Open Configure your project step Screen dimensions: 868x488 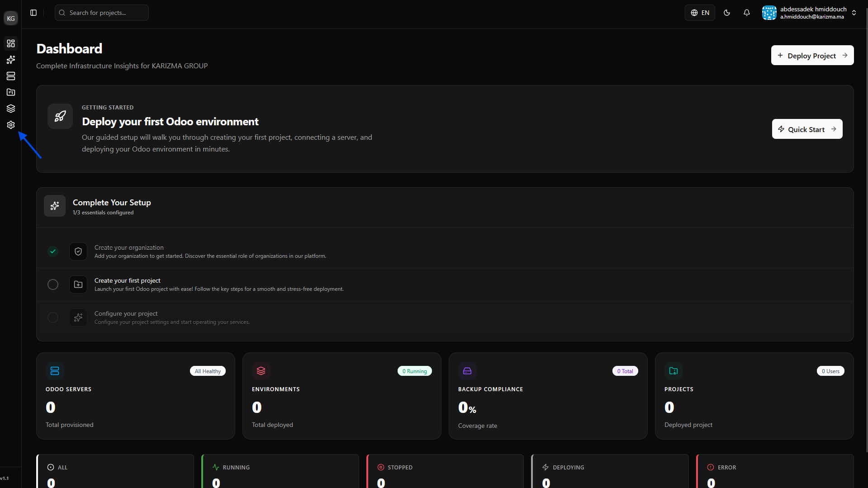(445, 317)
